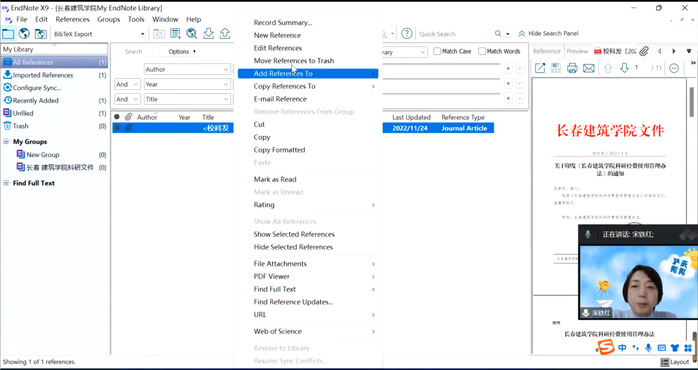Click the PDF viewer vertical scrollbar
Viewport: 698px width, 370px height.
692,102
